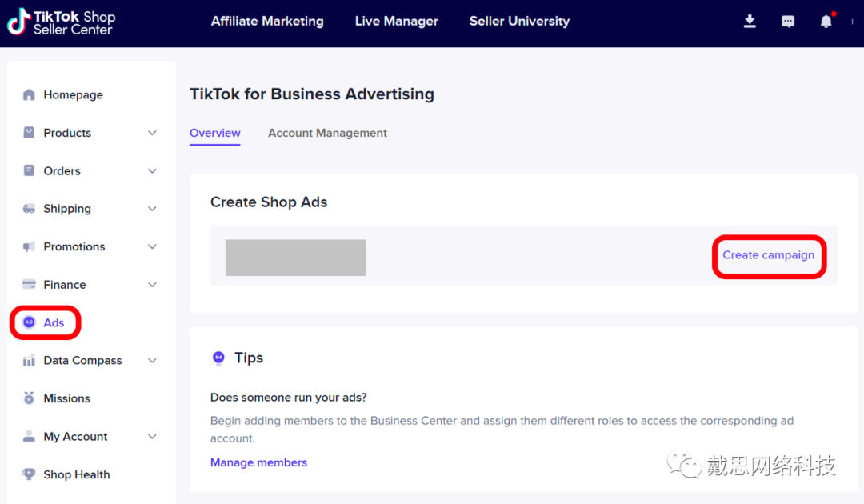Image resolution: width=864 pixels, height=504 pixels.
Task: Click the Shipping sidebar label
Action: (67, 209)
